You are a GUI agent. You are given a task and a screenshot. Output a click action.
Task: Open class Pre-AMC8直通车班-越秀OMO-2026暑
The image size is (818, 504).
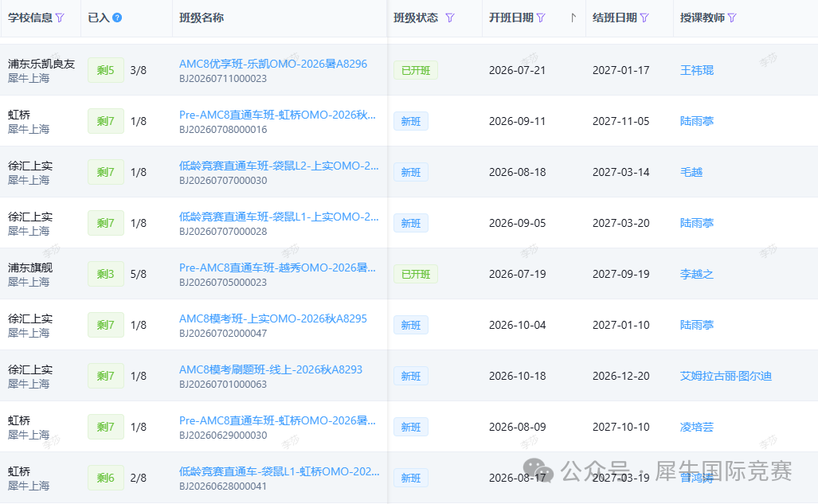click(x=277, y=268)
